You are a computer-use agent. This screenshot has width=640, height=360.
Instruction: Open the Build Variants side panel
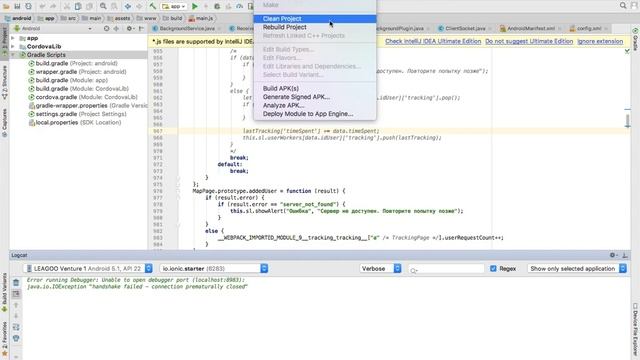click(4, 292)
